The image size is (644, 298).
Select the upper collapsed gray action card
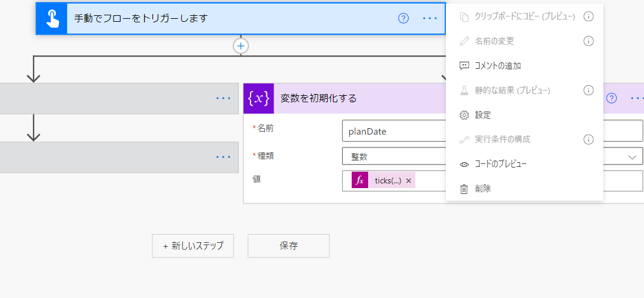click(119, 99)
